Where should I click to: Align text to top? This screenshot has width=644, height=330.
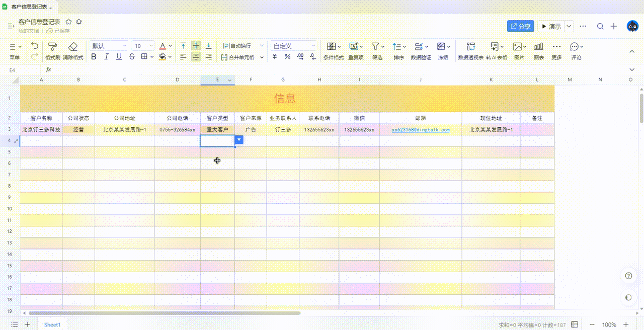click(183, 46)
